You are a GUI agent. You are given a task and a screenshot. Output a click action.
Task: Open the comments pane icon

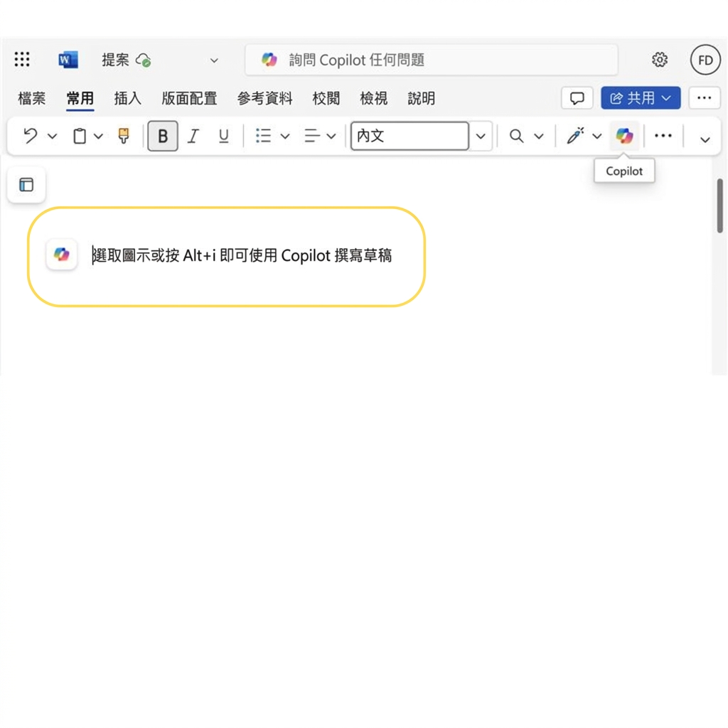(577, 98)
